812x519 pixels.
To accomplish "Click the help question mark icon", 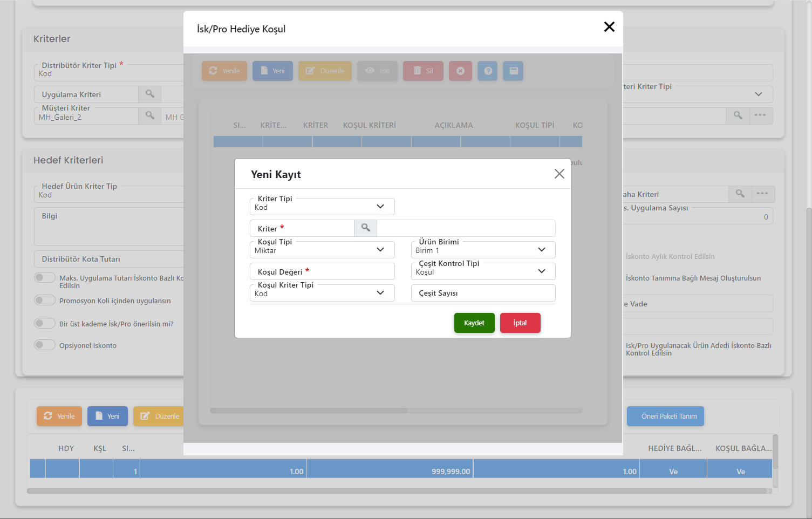I will (488, 71).
